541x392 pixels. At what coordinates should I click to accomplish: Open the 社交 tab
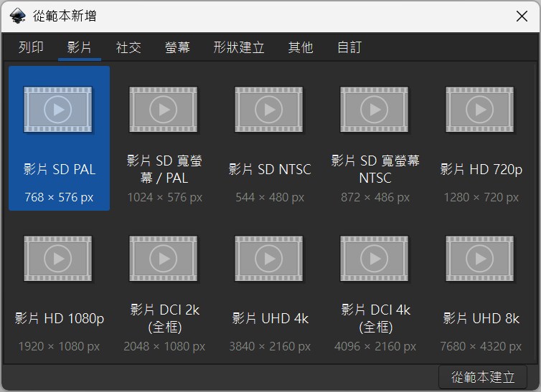(128, 48)
